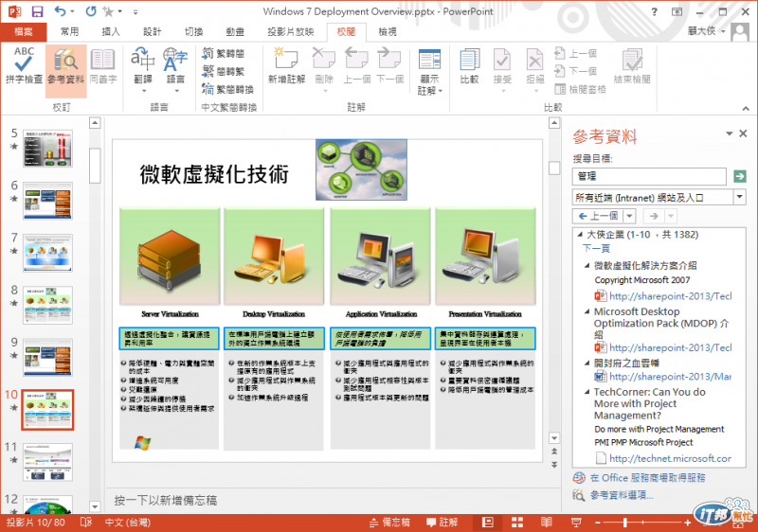Collapse the ribbon with the arrow
758x532 pixels.
coord(746,109)
